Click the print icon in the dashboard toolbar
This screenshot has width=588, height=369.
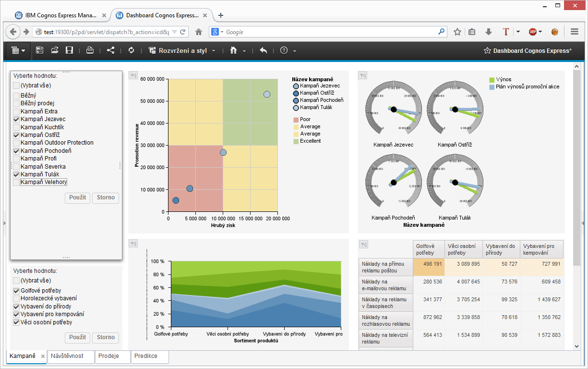90,50
